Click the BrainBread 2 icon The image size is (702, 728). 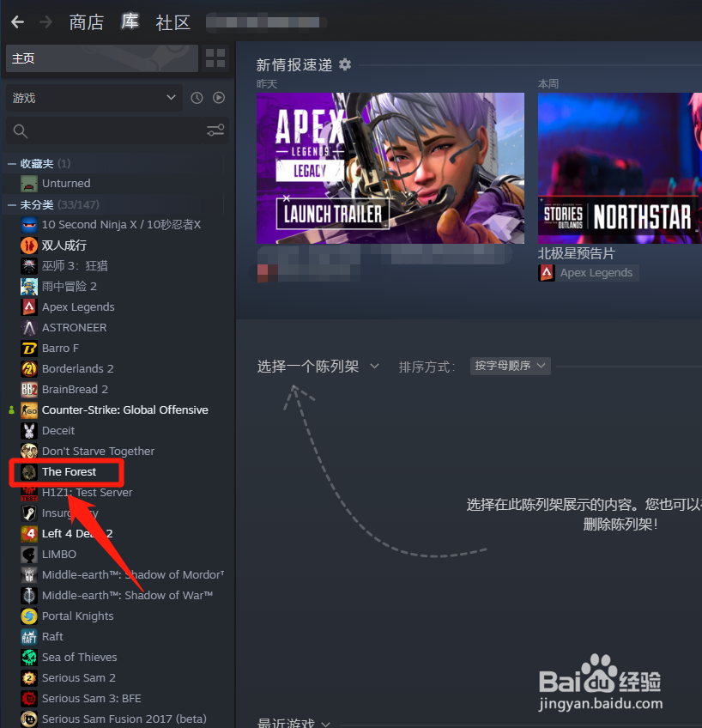(29, 390)
